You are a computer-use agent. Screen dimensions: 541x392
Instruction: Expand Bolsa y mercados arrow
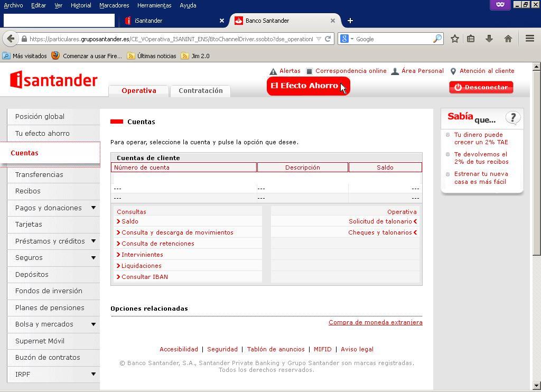tap(93, 324)
